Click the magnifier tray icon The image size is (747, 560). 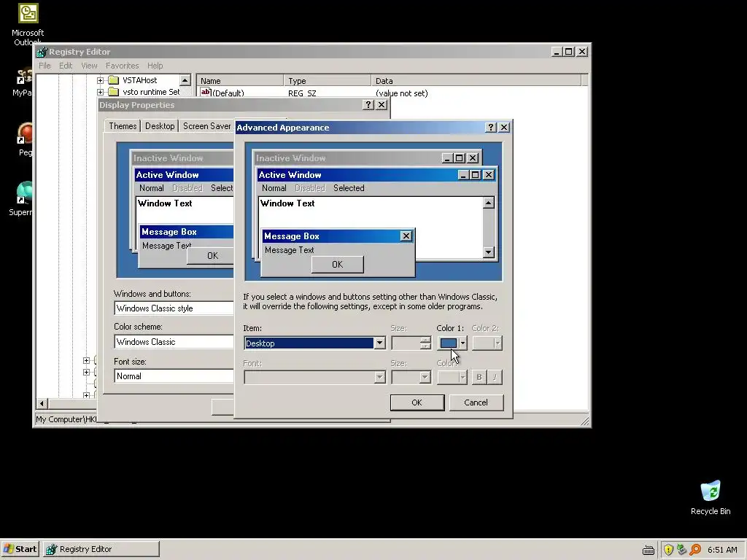(695, 550)
